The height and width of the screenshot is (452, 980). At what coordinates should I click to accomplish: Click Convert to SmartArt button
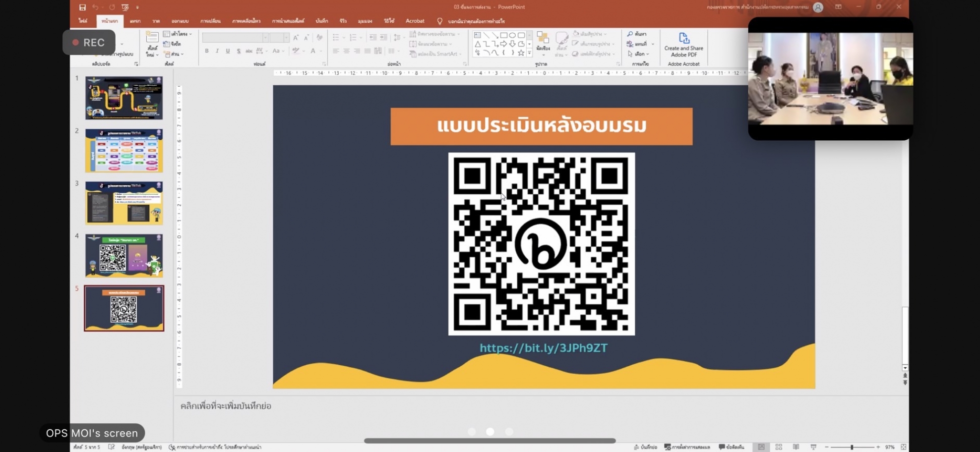[435, 54]
